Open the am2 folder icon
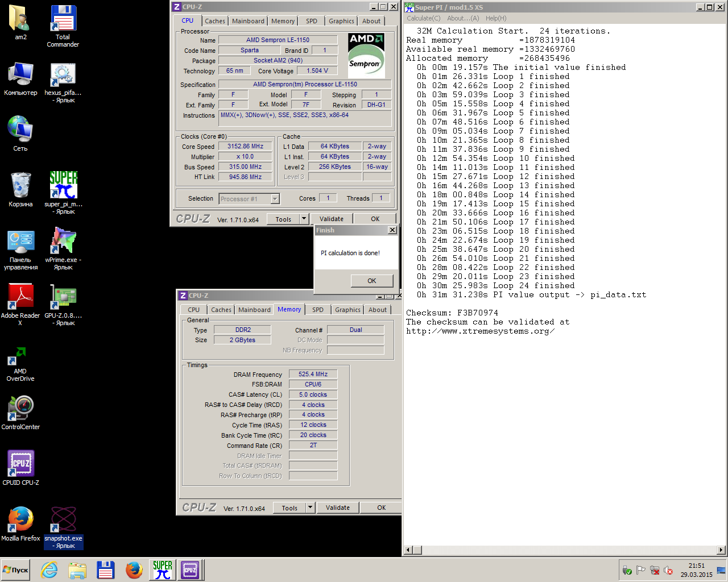The height and width of the screenshot is (582, 728). [20, 23]
